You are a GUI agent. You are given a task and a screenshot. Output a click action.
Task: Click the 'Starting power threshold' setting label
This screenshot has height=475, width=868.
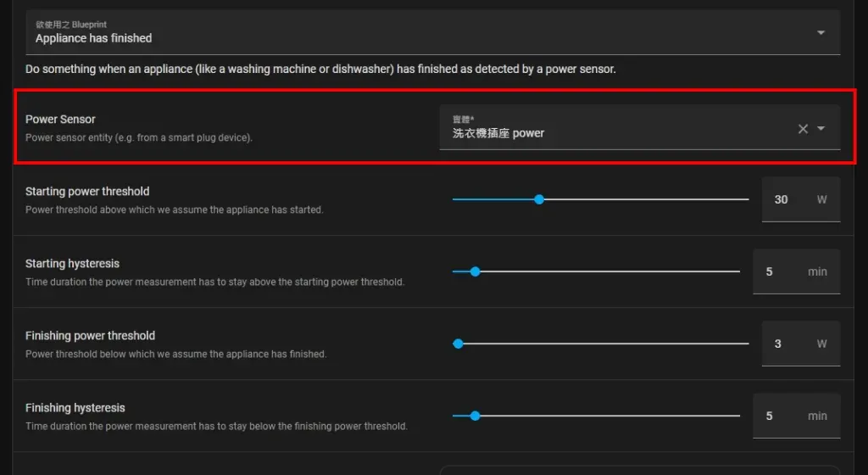(x=87, y=192)
